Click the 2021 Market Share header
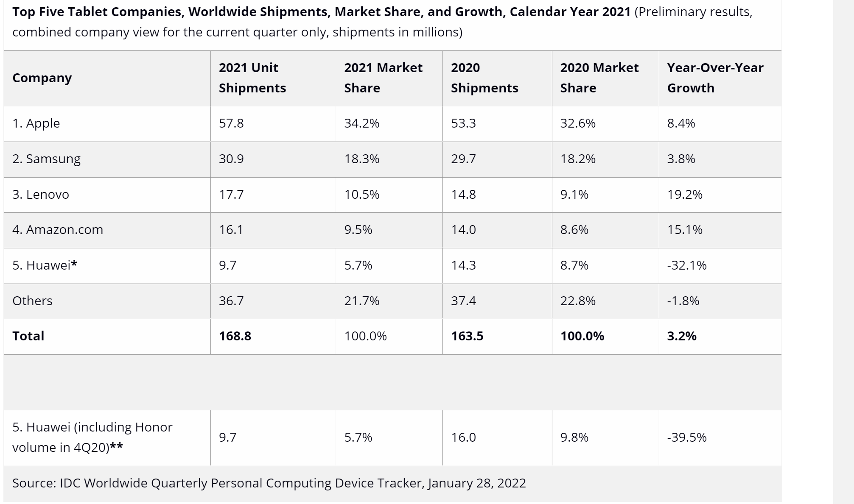Viewport: 854px width, 504px height. 383,78
